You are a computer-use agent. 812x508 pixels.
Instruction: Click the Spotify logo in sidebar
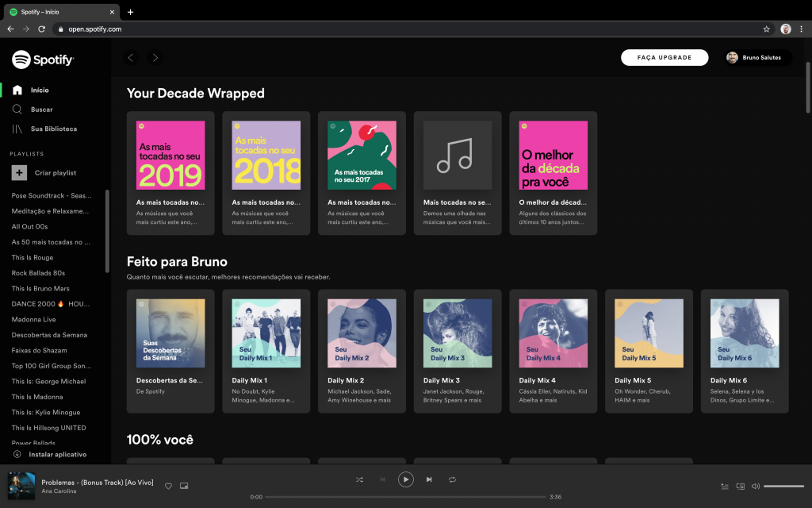pos(43,60)
